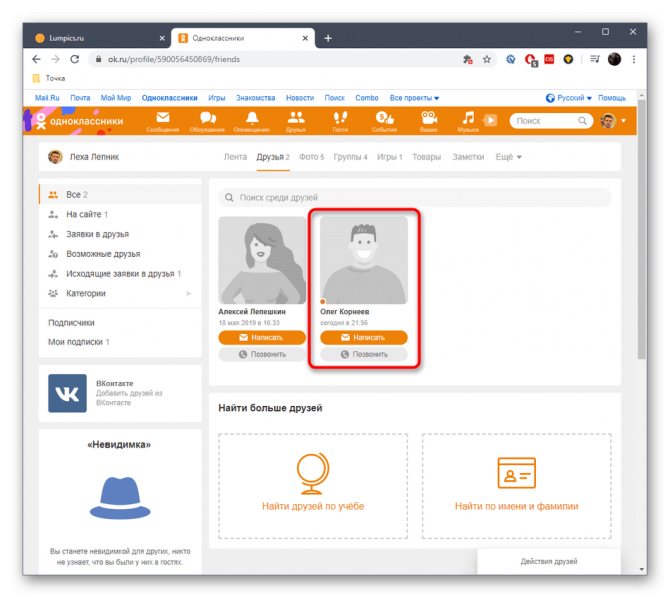Open the Chrome three-dot menu
This screenshot has width=670, height=598.
click(x=634, y=59)
